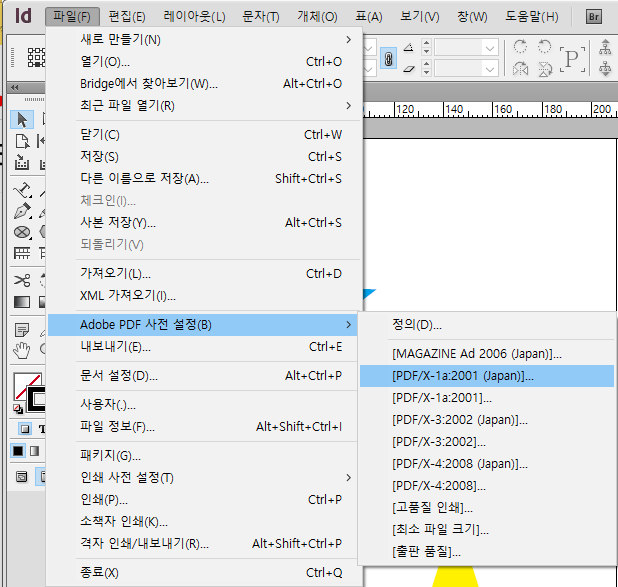Click the rotation angle input field
The image size is (618, 587).
[459, 48]
